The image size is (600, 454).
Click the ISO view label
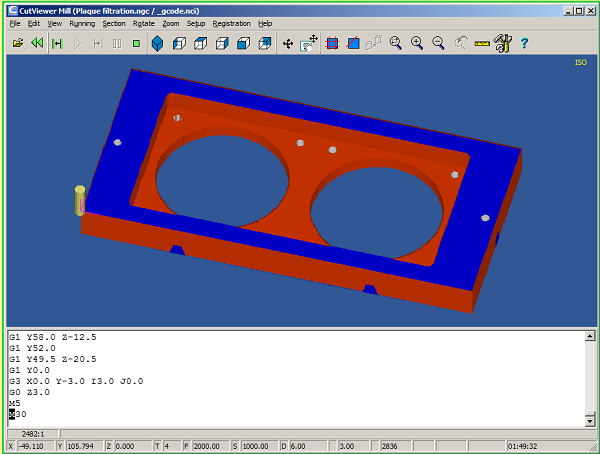580,62
